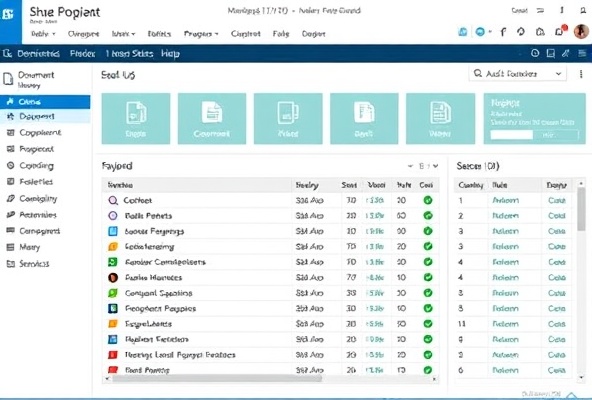The image size is (592, 400).
Task: Select the 'Services' sidebar item
Action: [x=34, y=263]
